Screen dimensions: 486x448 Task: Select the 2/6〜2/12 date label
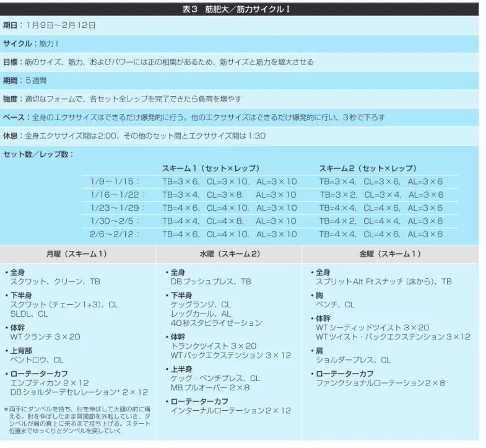[115, 234]
